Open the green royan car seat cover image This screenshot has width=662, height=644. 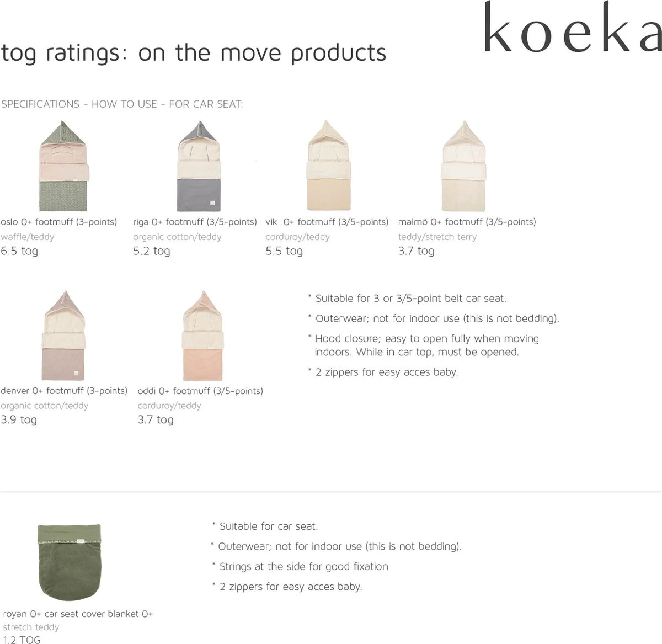(70, 563)
